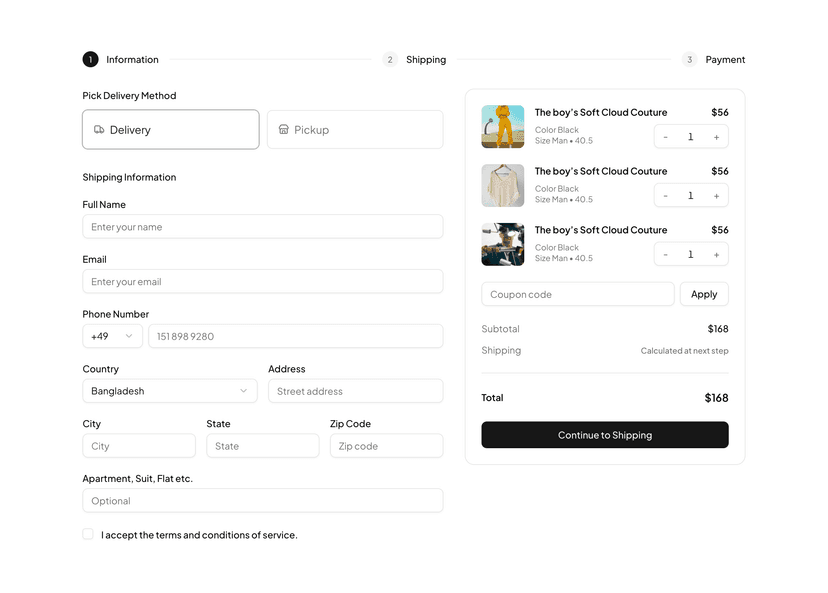Open the country code +49 dropdown
The image size is (828, 593).
point(112,336)
